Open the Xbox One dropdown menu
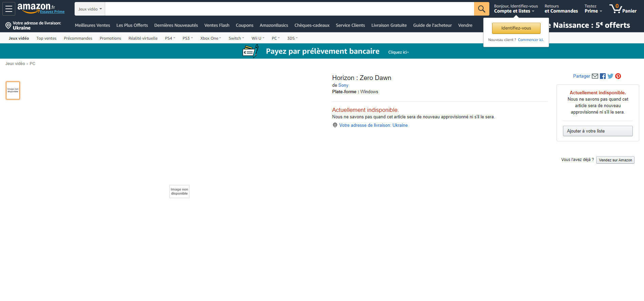 coord(210,38)
